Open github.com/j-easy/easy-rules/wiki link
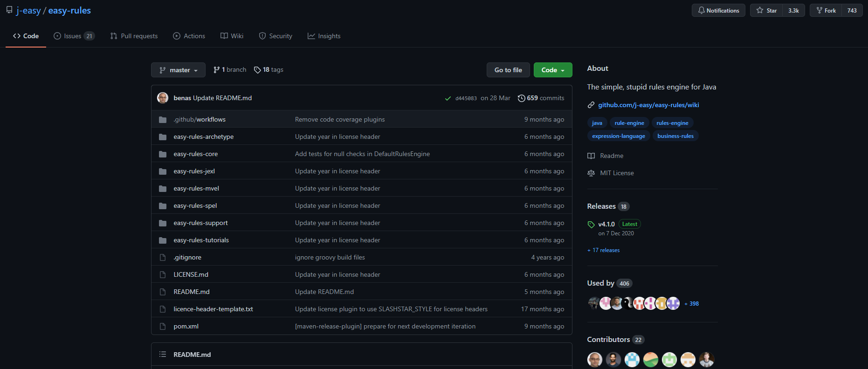Screen dimensions: 868x369 648,105
